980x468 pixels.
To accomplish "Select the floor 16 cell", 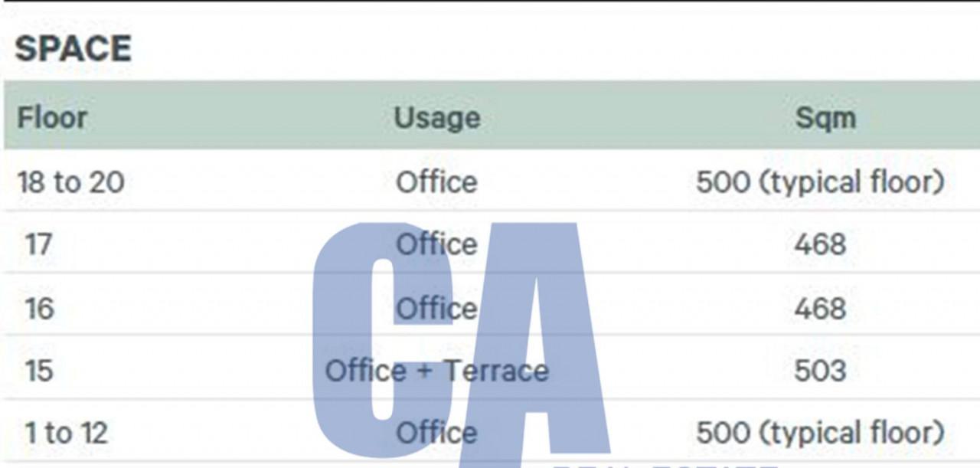I will [x=38, y=308].
